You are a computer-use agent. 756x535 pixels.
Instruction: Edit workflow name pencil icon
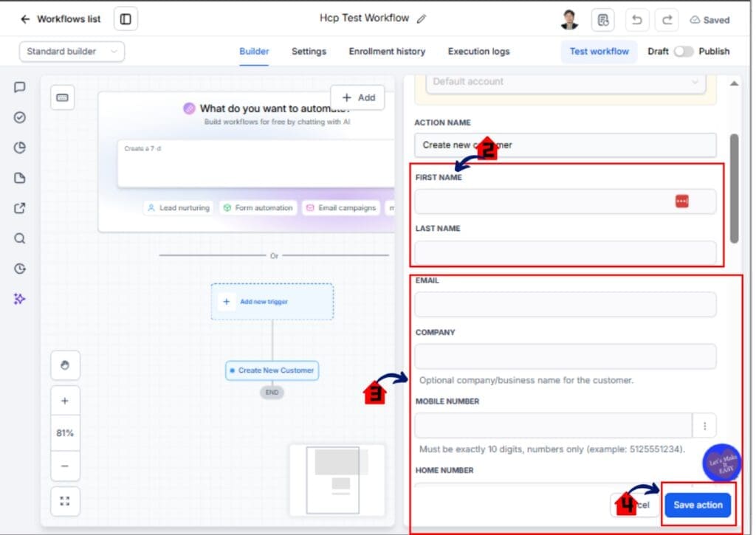tap(422, 18)
